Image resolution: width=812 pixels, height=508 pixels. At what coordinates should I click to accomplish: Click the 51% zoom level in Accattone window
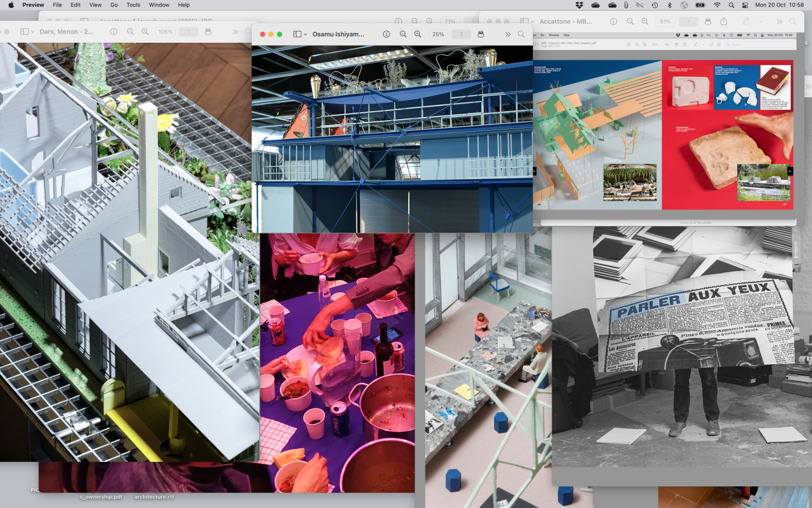pos(665,22)
